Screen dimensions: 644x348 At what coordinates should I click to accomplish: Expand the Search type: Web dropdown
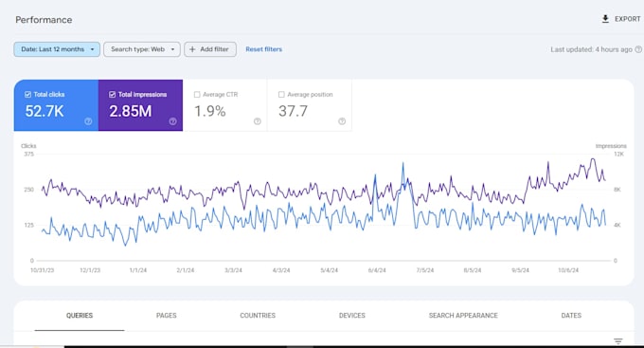pos(142,49)
